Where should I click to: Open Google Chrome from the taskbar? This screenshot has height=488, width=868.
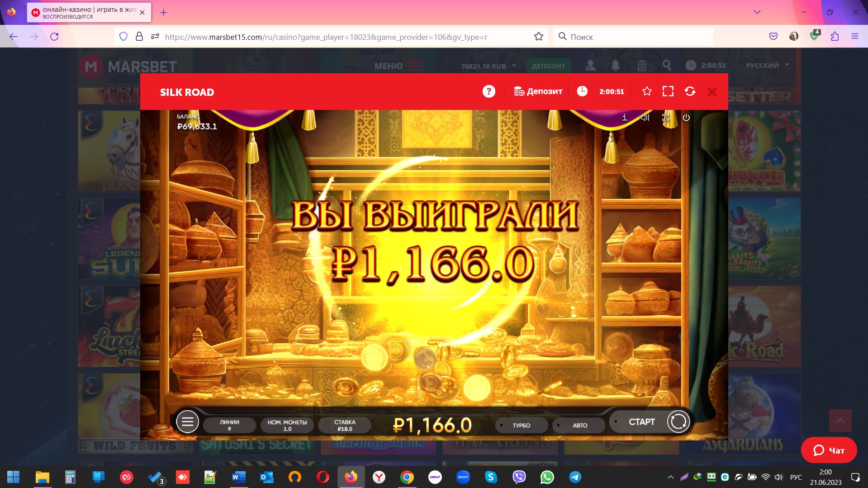point(407,477)
